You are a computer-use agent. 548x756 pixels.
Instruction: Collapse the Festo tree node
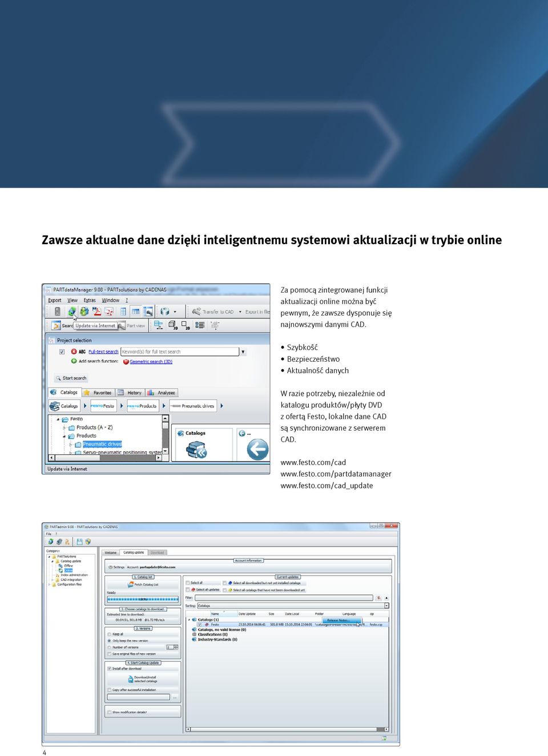point(58,419)
